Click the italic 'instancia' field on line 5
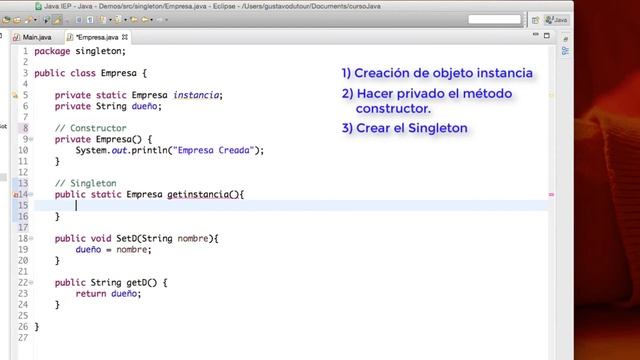640x360 pixels. [196, 95]
